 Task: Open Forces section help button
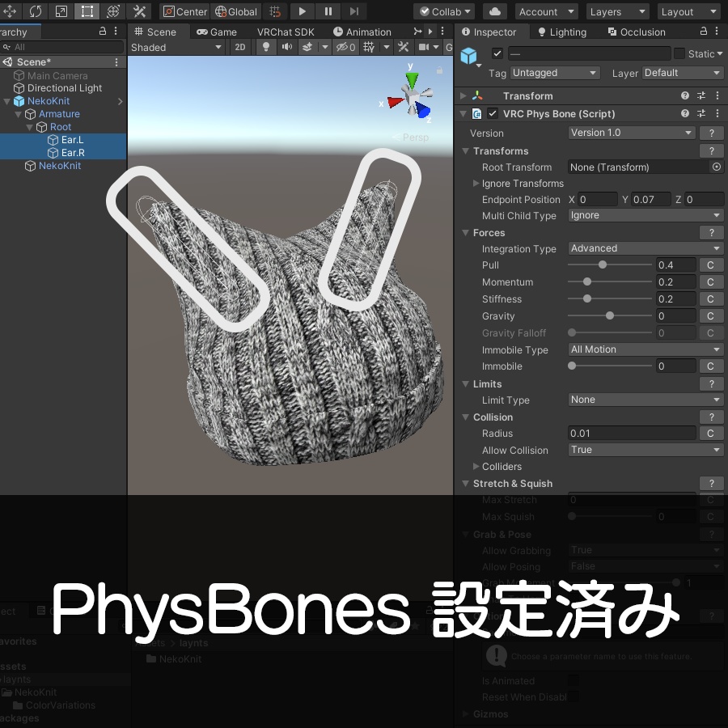[x=712, y=233]
